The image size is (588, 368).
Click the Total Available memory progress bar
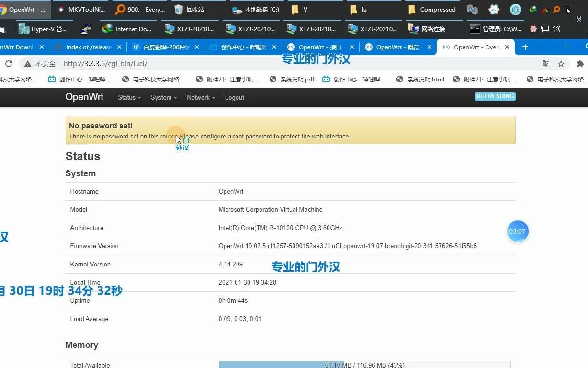364,365
